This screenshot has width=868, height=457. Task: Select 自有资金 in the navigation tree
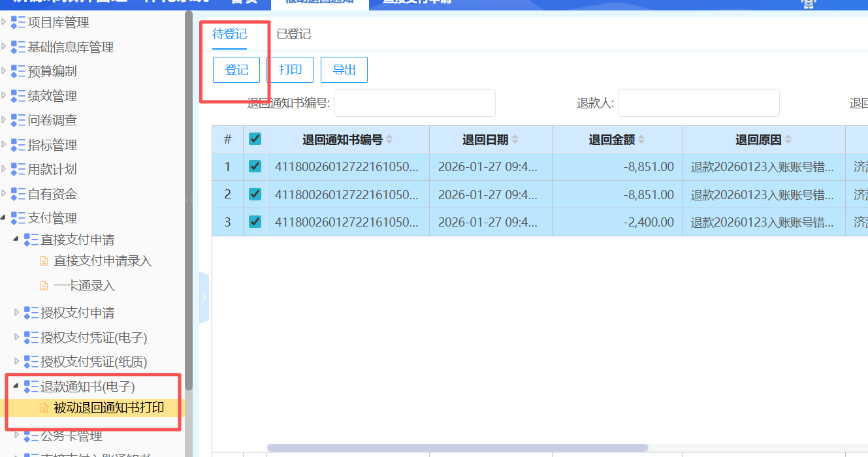(x=52, y=194)
